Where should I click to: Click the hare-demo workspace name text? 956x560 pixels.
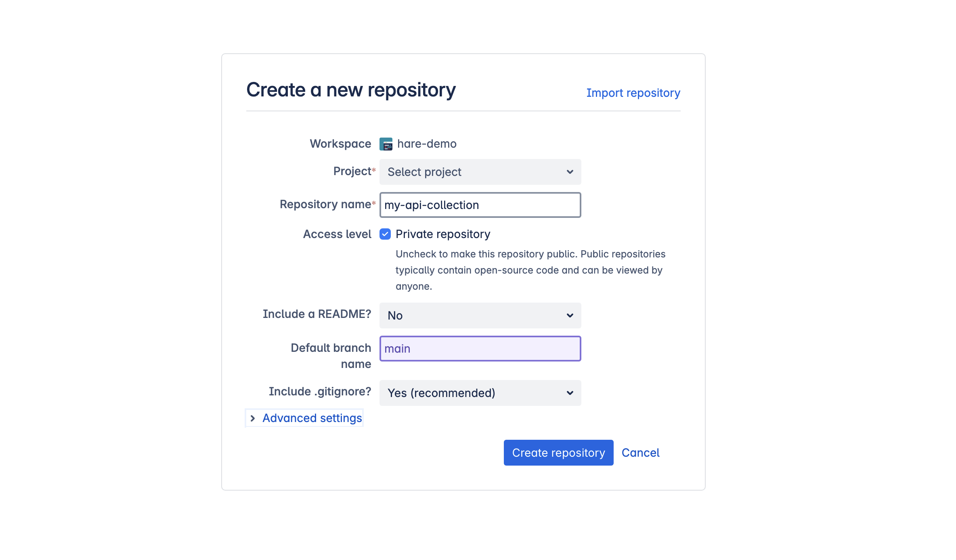pos(427,144)
